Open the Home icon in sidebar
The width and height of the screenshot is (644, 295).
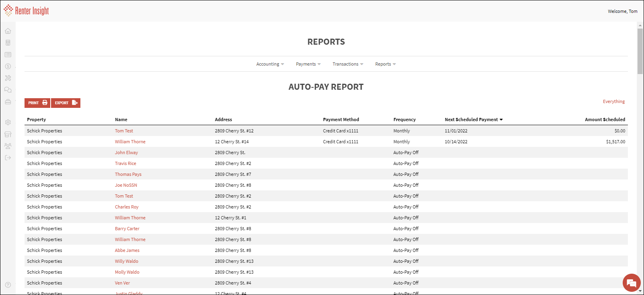click(x=8, y=31)
